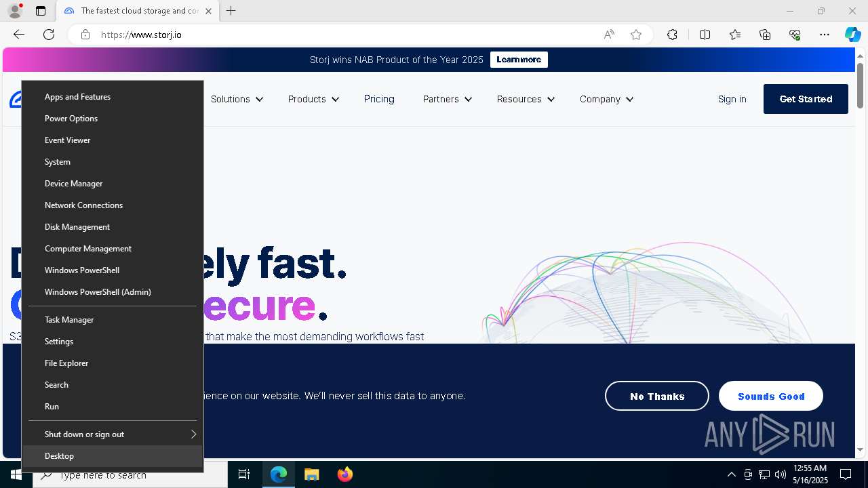Open Task View on the taskbar
The image size is (868, 488).
click(244, 474)
